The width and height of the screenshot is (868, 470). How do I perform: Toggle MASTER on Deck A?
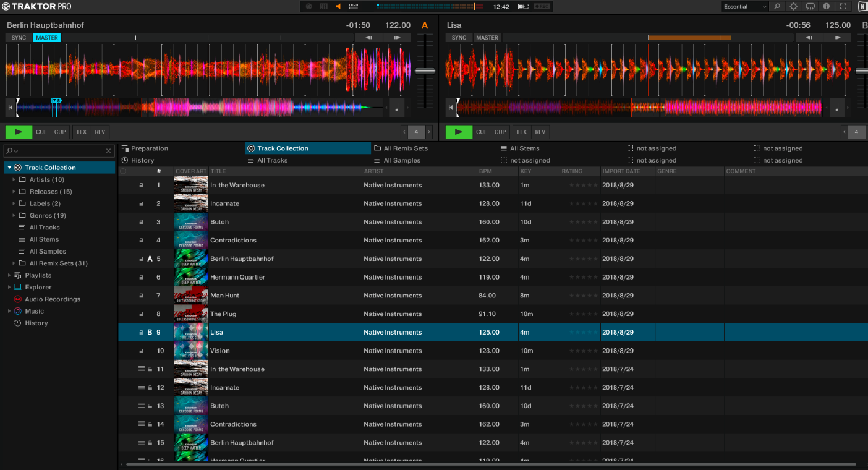(x=47, y=38)
